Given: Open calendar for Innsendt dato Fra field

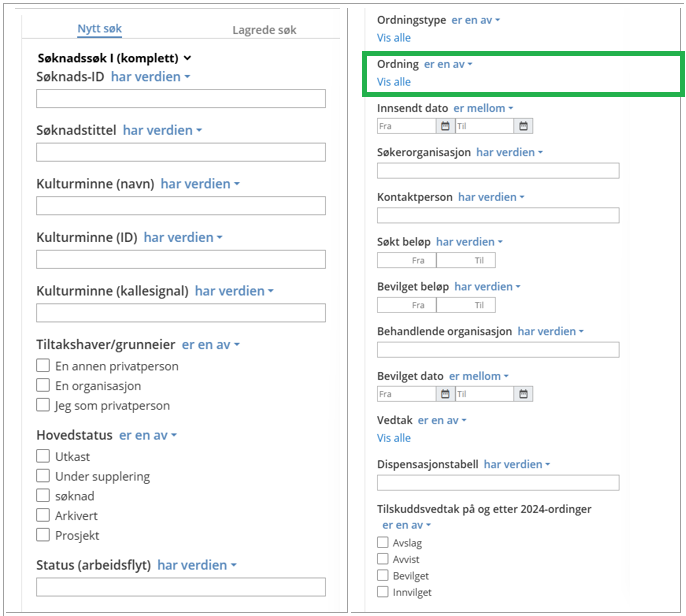Looking at the screenshot, I should 445,126.
